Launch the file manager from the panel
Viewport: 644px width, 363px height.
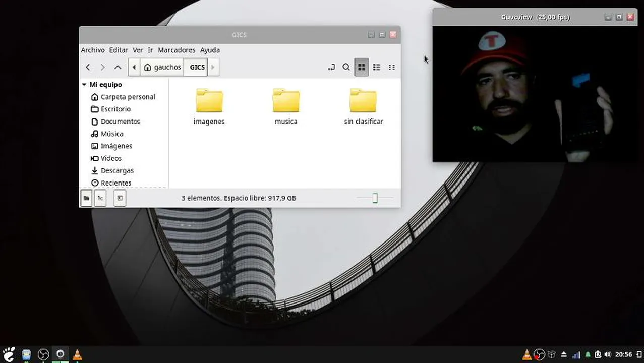(x=27, y=354)
